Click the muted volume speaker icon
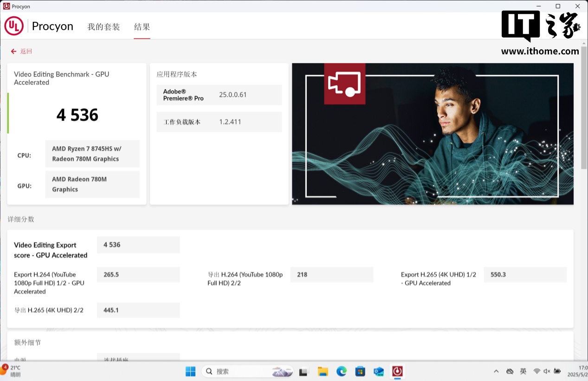The height and width of the screenshot is (381, 588). pyautogui.click(x=547, y=371)
